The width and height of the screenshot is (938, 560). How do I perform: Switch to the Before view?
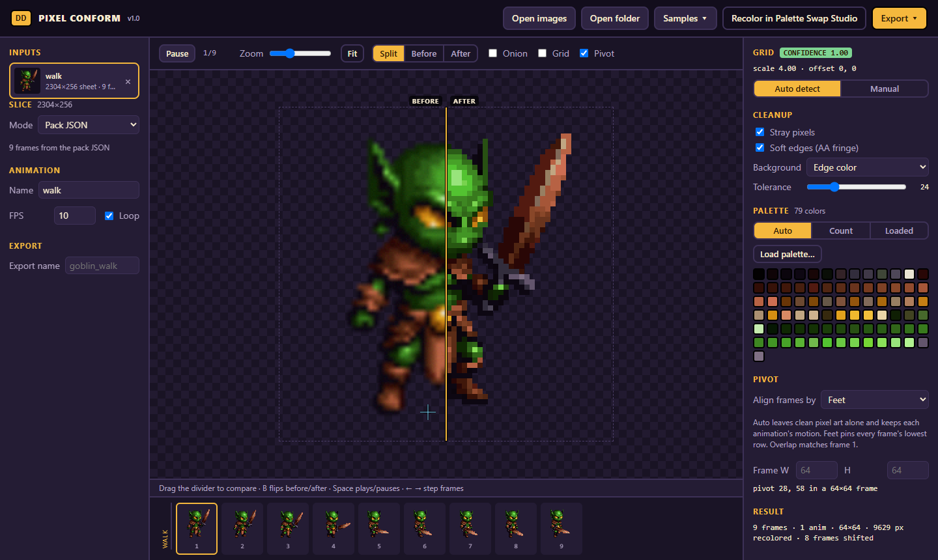(x=424, y=53)
